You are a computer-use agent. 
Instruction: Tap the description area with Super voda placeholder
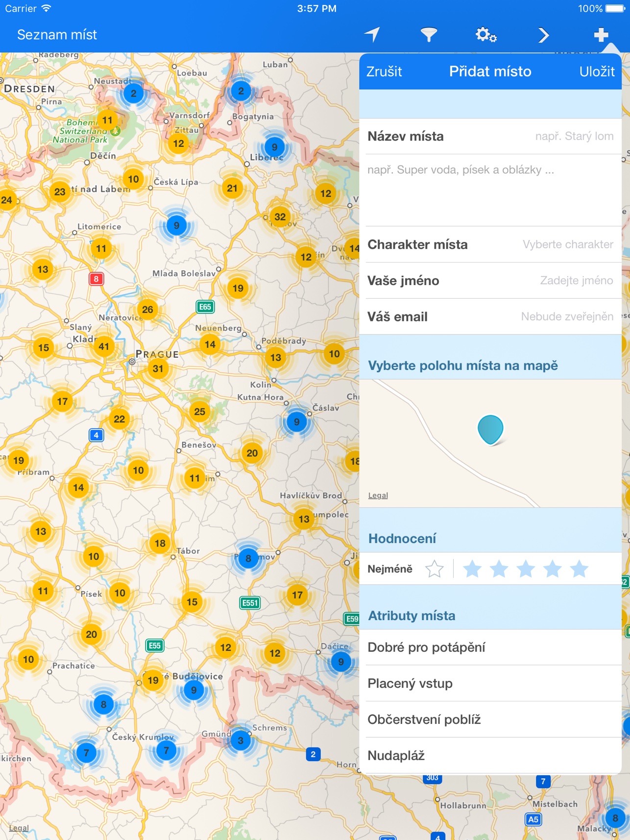[490, 190]
